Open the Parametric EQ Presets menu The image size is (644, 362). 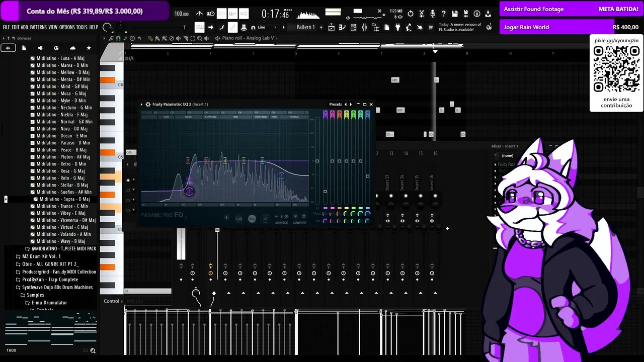click(336, 104)
